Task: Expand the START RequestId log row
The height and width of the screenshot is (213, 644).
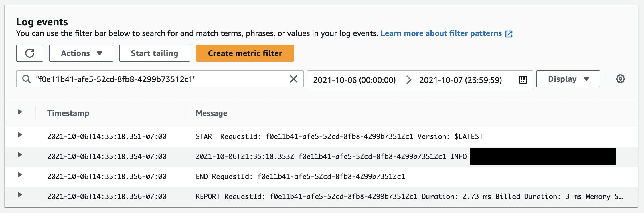Action: 20,135
